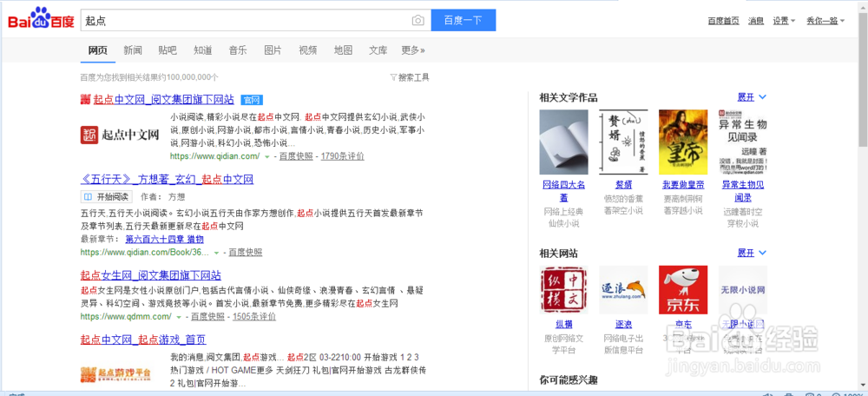Switch to the 贴吧 tab
The width and height of the screenshot is (868, 396).
point(168,50)
